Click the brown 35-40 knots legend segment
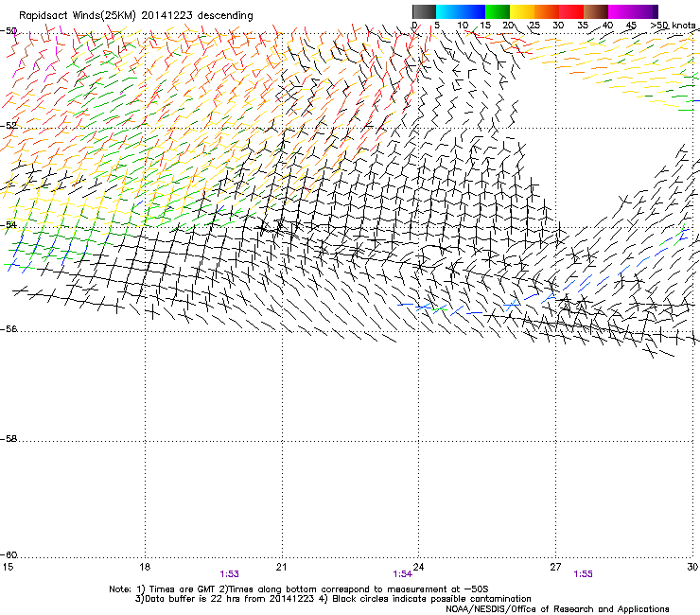 tap(596, 11)
